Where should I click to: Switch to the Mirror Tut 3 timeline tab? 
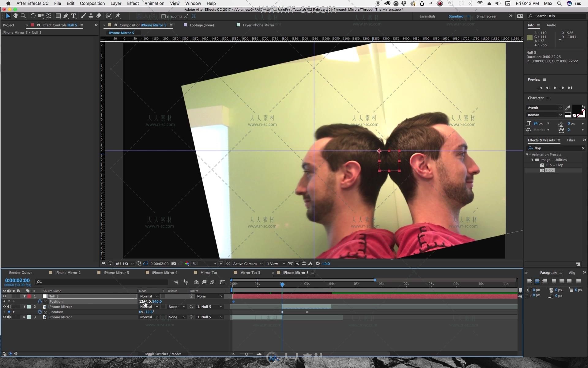click(x=250, y=273)
